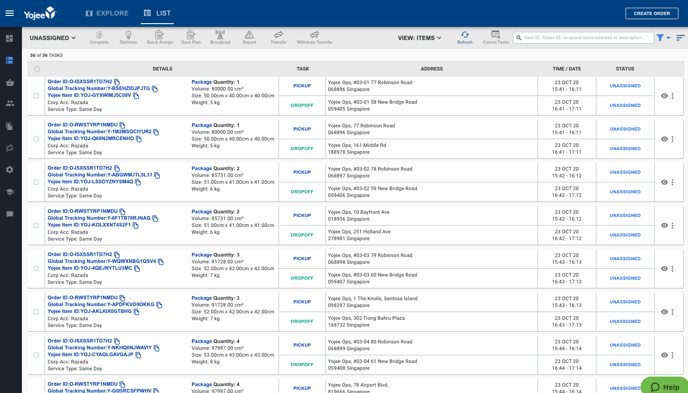Tick checkbox for item YOJ-AKLKIX0GTBHG

tap(36, 312)
